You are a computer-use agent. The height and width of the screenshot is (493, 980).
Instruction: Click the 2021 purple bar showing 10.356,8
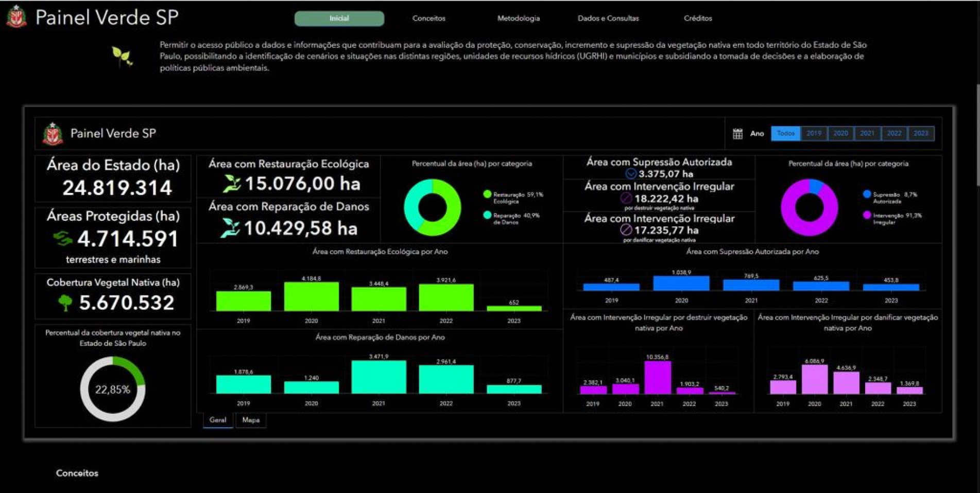coord(657,378)
